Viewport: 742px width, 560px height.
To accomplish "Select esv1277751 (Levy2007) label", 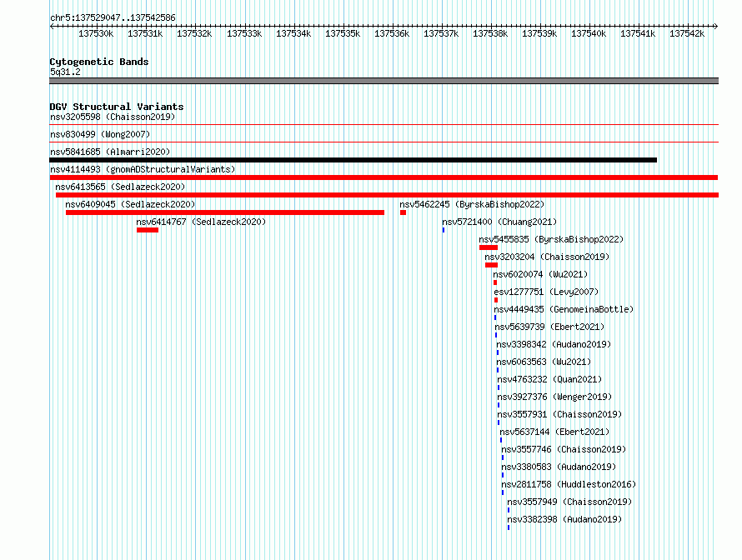I will [x=546, y=292].
